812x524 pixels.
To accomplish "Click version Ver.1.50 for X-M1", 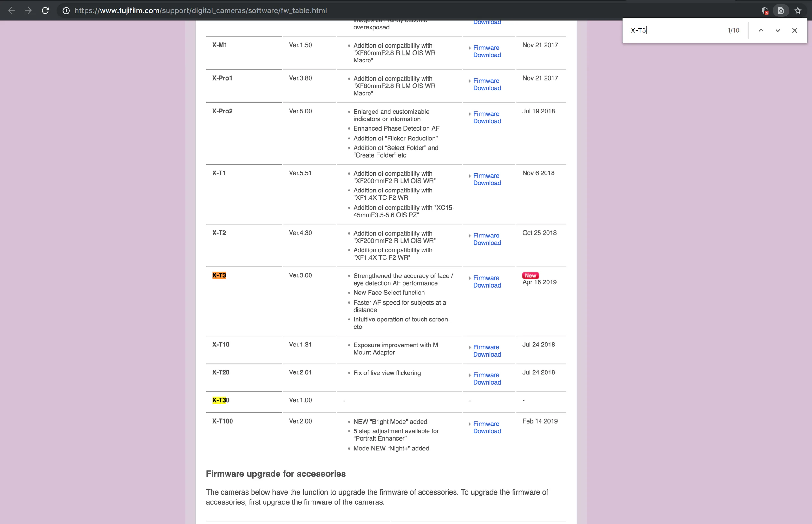I will click(x=300, y=45).
